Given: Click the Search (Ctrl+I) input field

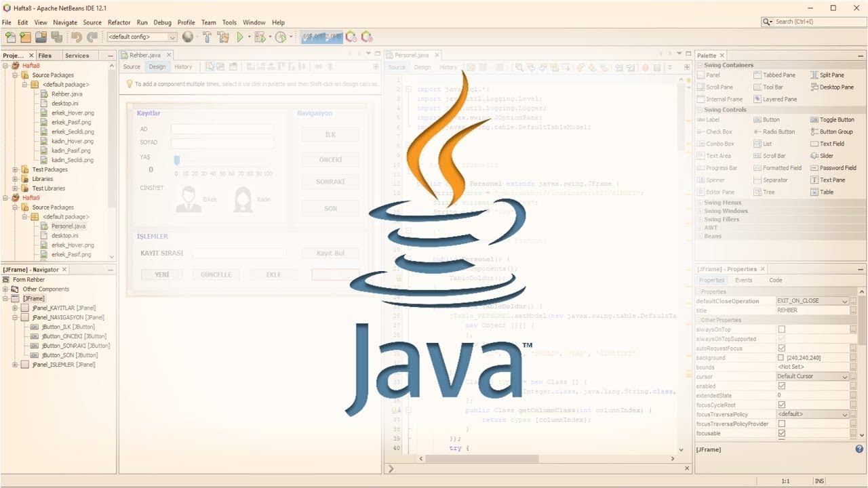Looking at the screenshot, I should [819, 22].
